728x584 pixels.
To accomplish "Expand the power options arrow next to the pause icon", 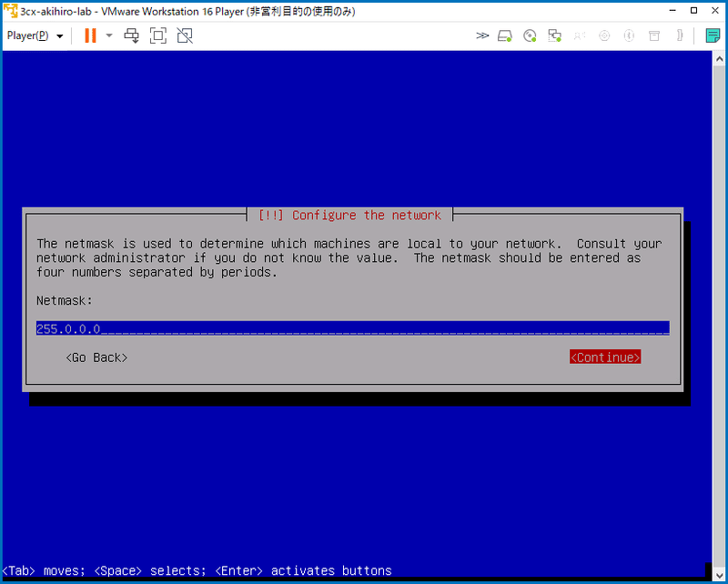I will (x=109, y=35).
